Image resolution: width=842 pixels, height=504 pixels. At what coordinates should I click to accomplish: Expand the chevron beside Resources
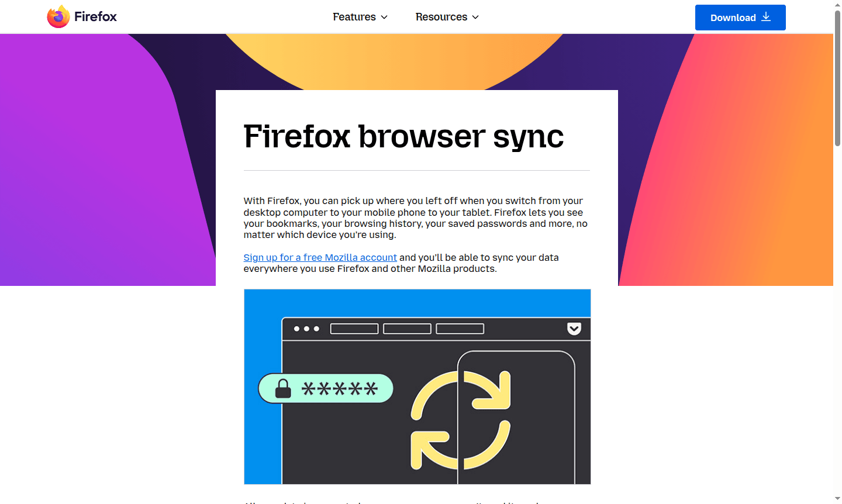point(475,17)
